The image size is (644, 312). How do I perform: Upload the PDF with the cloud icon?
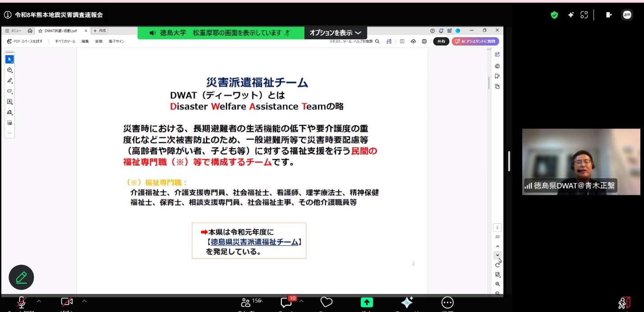[x=413, y=41]
